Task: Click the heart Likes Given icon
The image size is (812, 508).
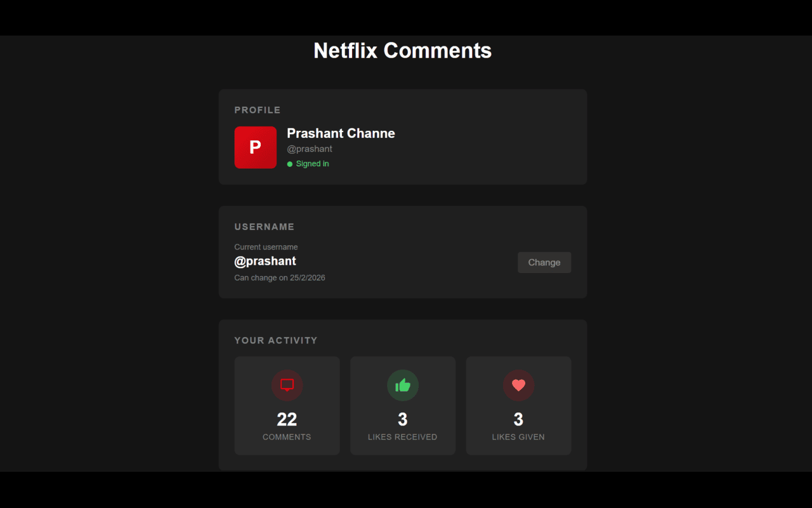Action: coord(518,385)
